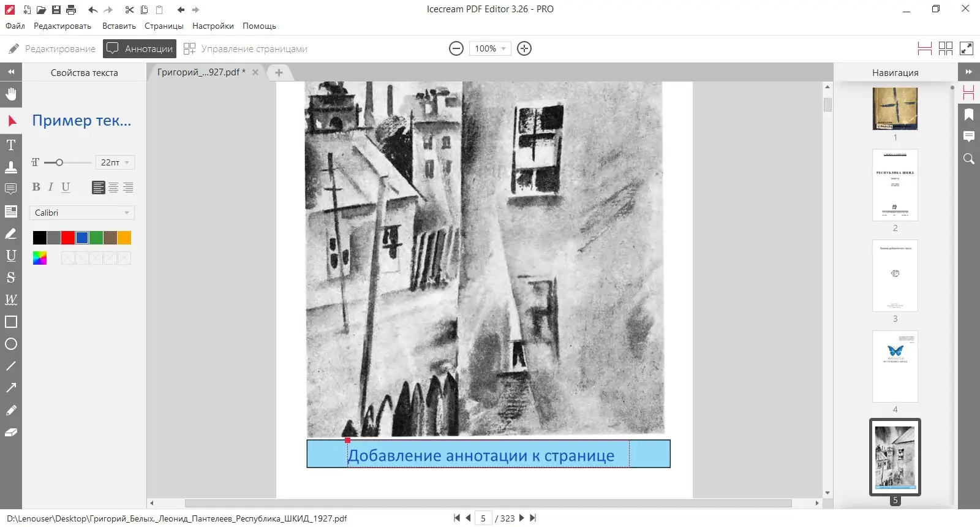The image size is (980, 527).
Task: Collapse the left text properties panel
Action: click(11, 72)
